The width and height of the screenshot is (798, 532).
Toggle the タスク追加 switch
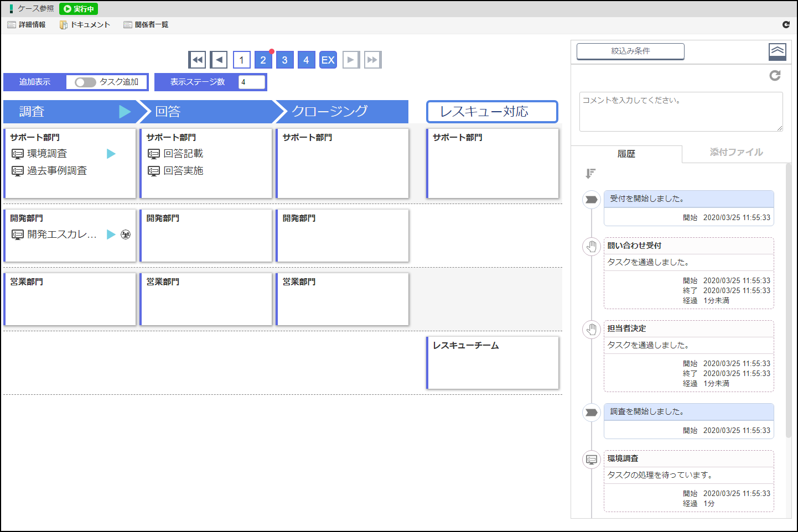click(85, 82)
